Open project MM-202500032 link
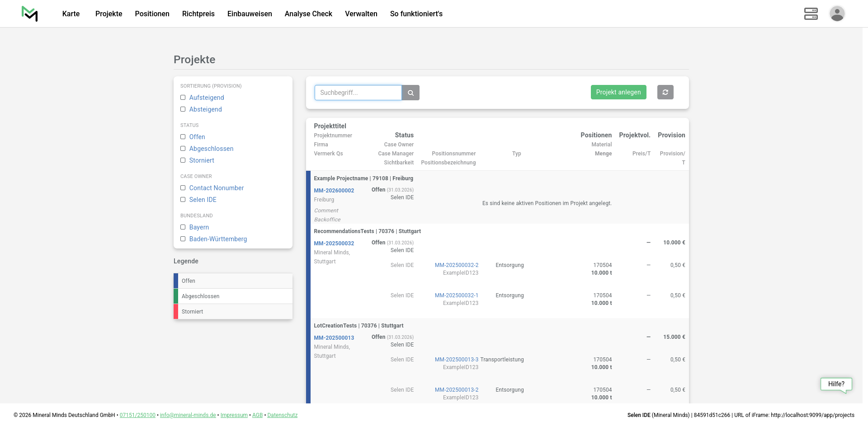Screen dimensions: 868x426 [x=334, y=243]
